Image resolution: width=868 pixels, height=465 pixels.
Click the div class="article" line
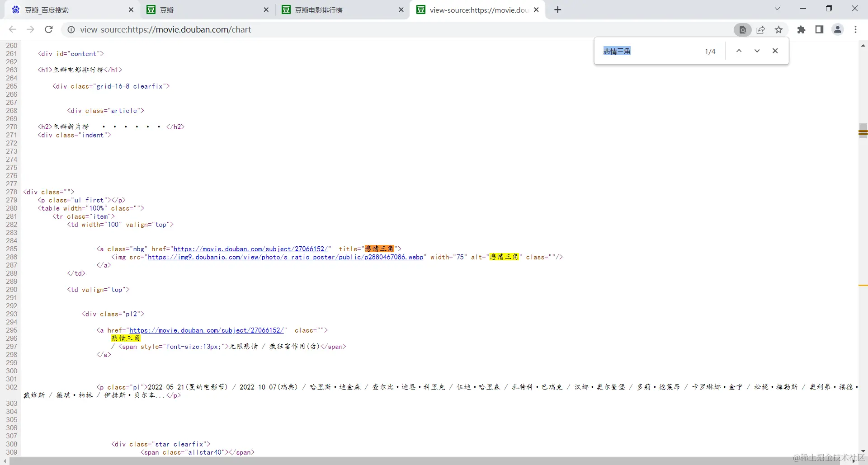pos(106,111)
